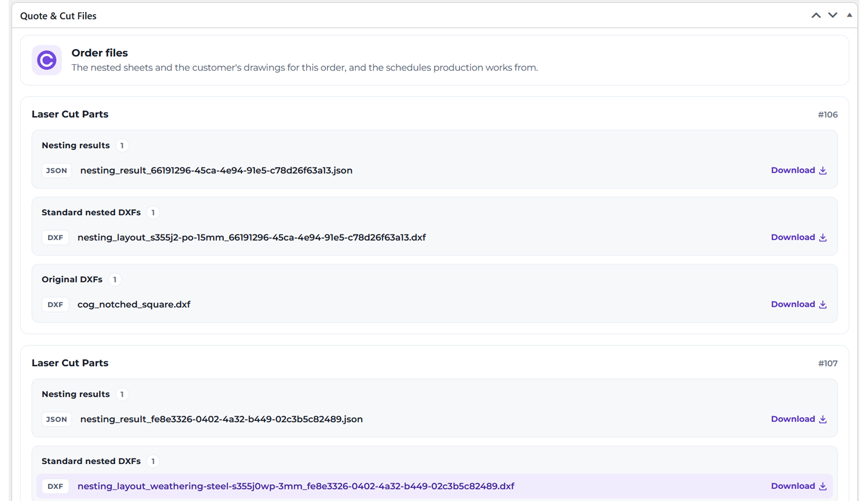Click JSON badge beside nesting_result_fe8e3326
Image resolution: width=868 pixels, height=501 pixels.
click(x=57, y=419)
